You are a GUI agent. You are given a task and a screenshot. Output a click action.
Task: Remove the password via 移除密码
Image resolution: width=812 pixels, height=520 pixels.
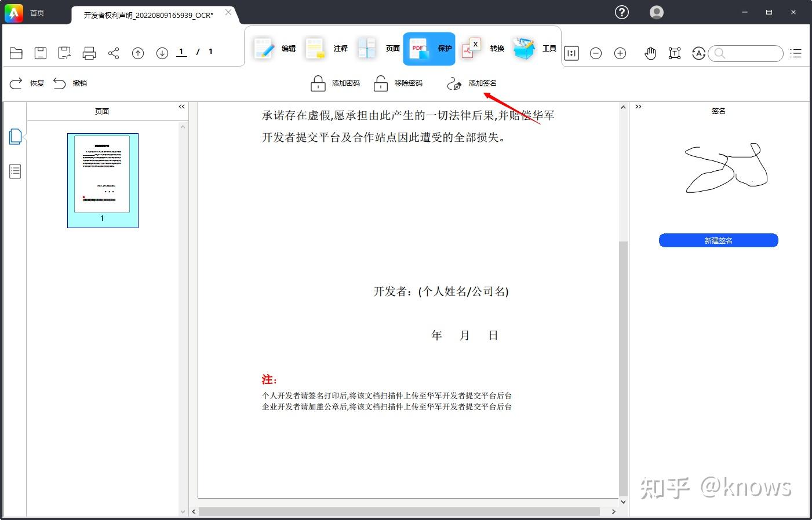point(398,83)
